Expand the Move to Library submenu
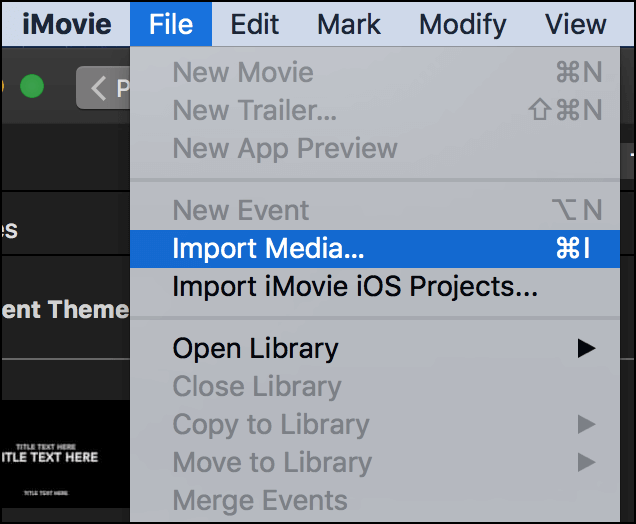The height and width of the screenshot is (524, 636). pyautogui.click(x=272, y=462)
